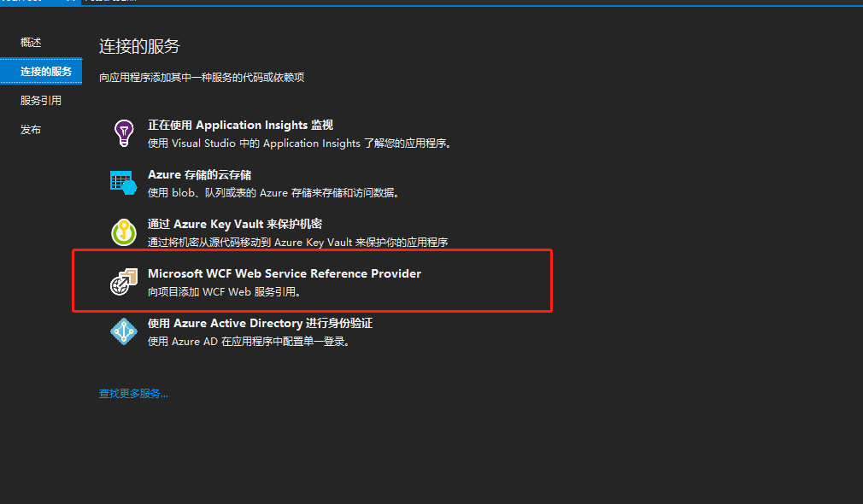This screenshot has width=863, height=504.
Task: Click the Azure Key Vault key icon
Action: (x=124, y=232)
